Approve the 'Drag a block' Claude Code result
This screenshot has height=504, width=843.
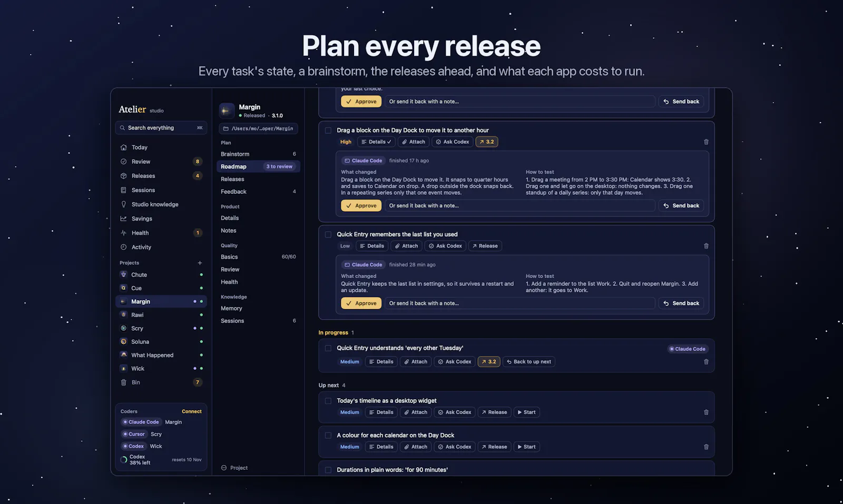(x=361, y=206)
